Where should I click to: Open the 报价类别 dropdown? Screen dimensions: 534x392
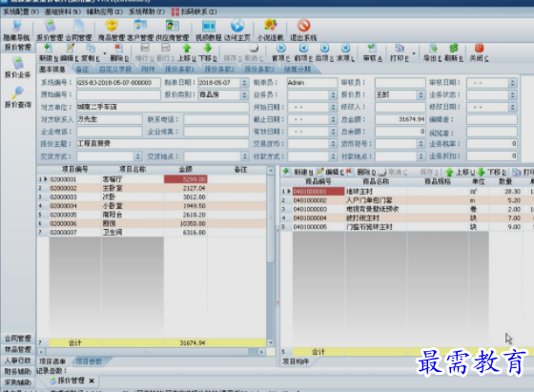coord(244,94)
